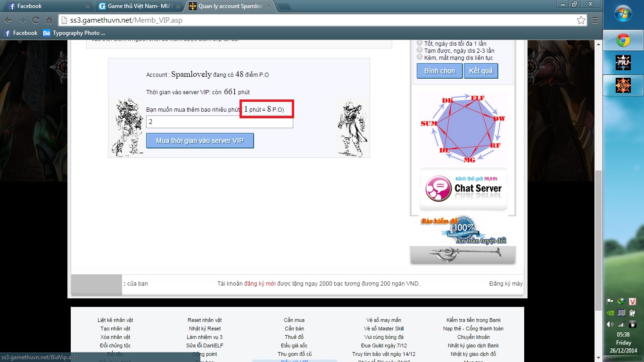Image resolution: width=644 pixels, height=362 pixels.
Task: Click the network signal bars tray icon
Action: 621,324
